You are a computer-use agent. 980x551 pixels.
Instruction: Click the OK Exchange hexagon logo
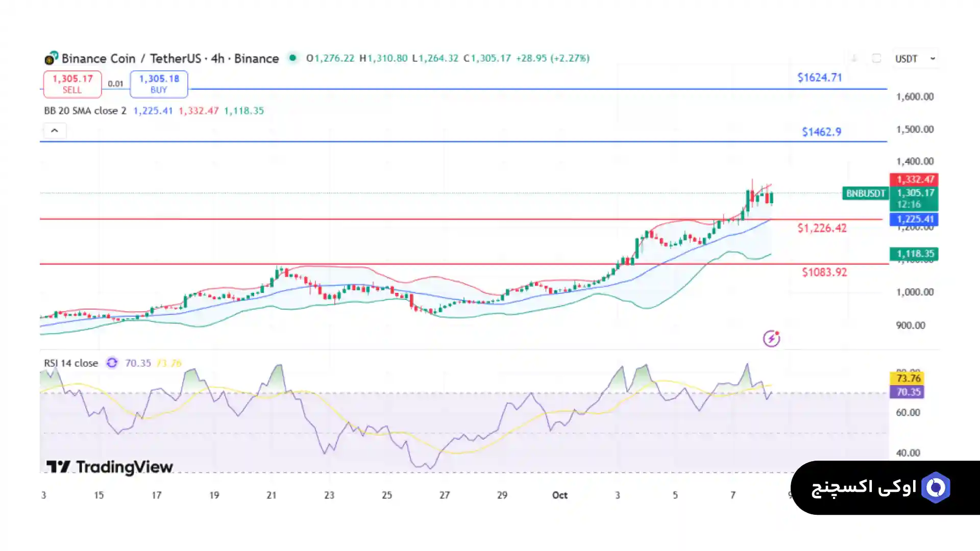pyautogui.click(x=936, y=488)
